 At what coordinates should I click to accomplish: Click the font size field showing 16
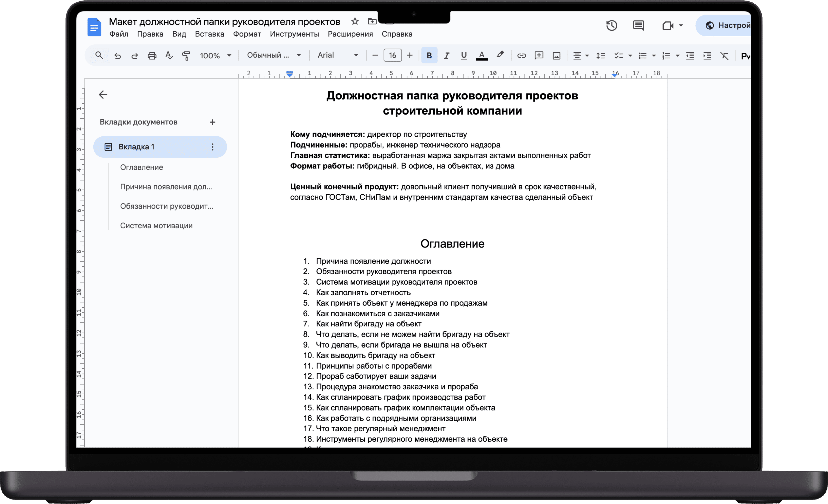[392, 55]
